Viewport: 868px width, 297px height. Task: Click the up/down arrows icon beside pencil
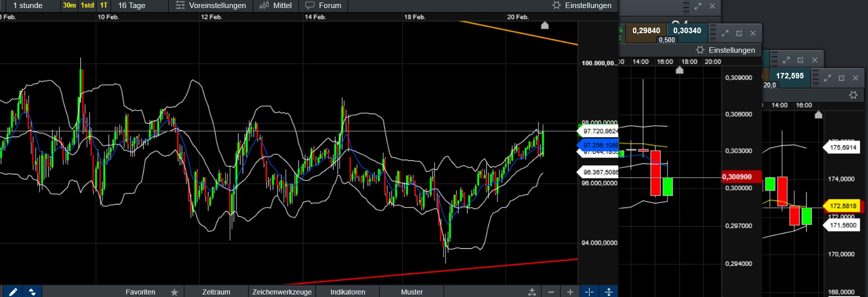click(32, 292)
